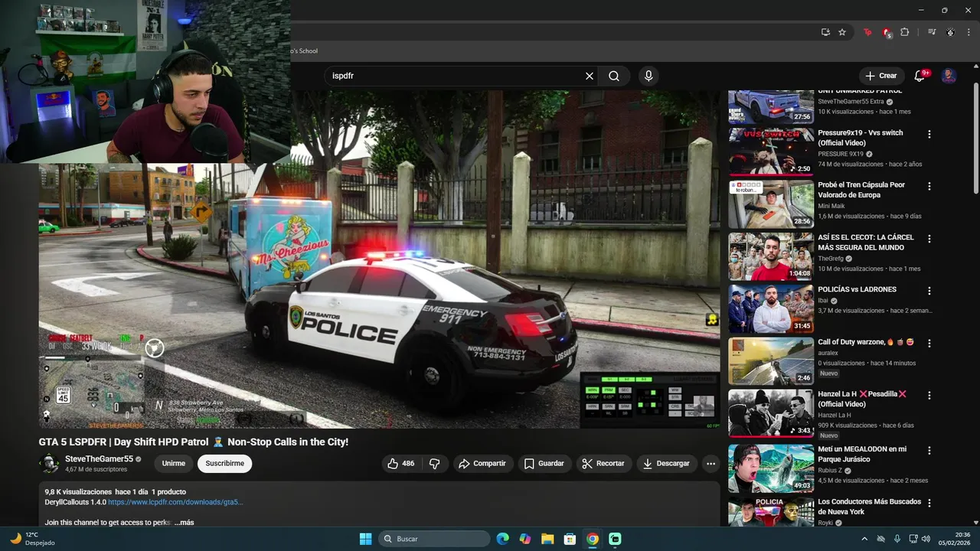
Task: Open Microsoft Store from taskbar
Action: tap(570, 539)
